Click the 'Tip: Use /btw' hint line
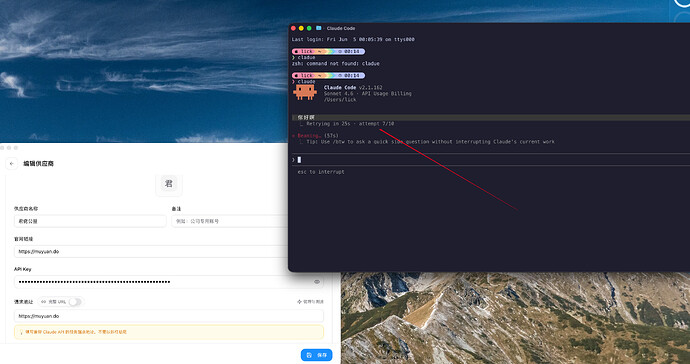 tap(430, 142)
